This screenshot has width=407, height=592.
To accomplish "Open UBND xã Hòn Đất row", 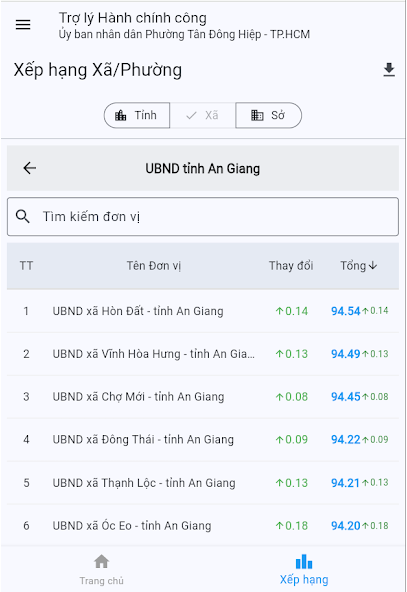I will pos(203,311).
